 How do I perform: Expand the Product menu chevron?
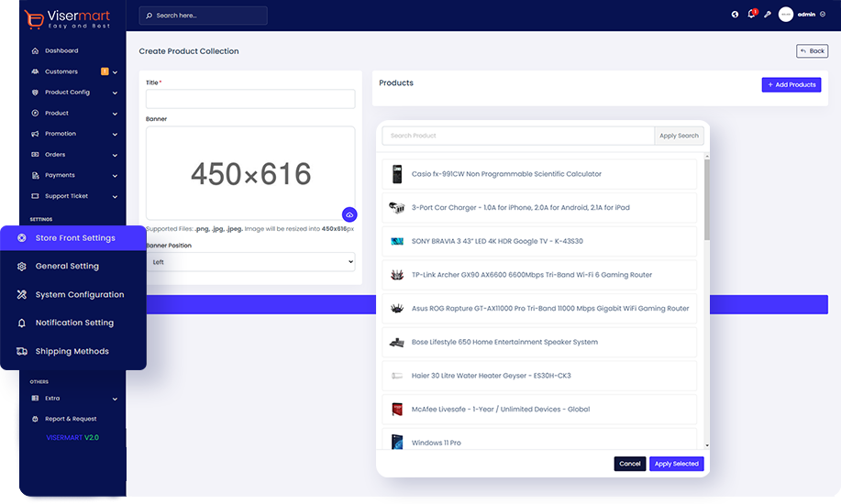point(115,114)
